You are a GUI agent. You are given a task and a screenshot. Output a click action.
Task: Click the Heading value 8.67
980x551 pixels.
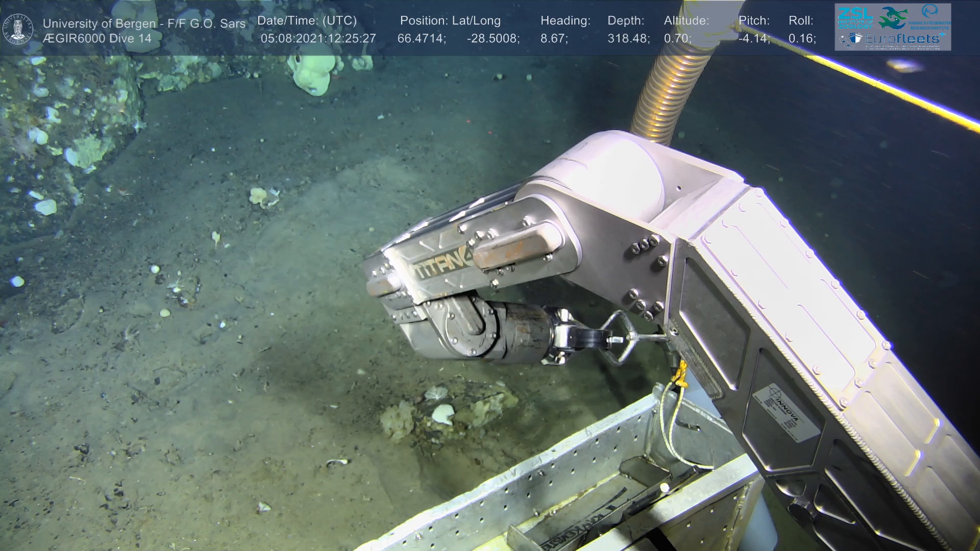pyautogui.click(x=554, y=38)
